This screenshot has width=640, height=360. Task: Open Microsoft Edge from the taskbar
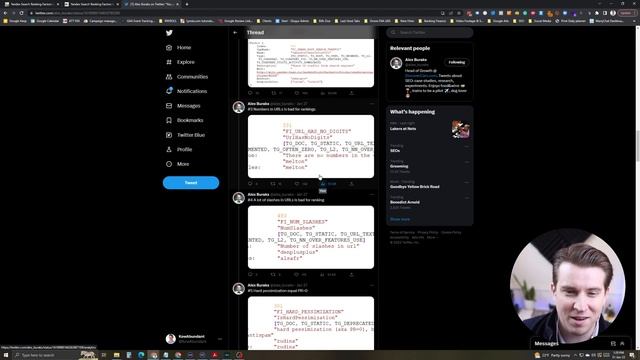point(141,355)
